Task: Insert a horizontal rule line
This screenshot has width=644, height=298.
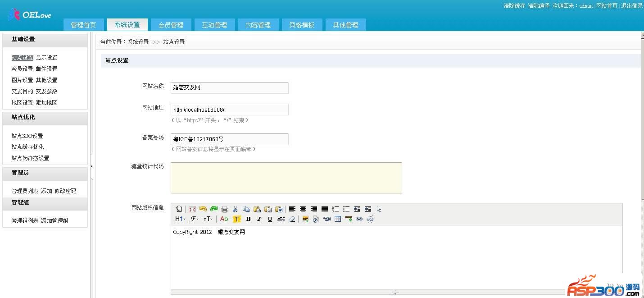Action: [x=349, y=219]
